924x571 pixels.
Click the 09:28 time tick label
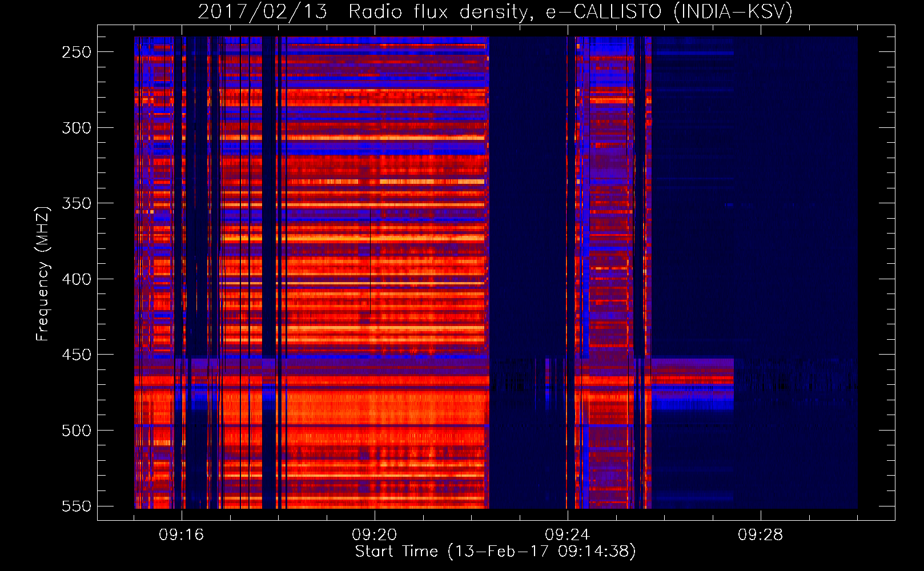(x=761, y=535)
